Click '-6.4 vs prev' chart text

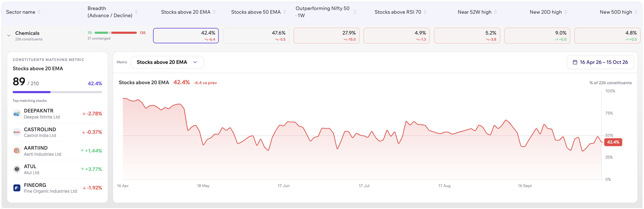(205, 83)
